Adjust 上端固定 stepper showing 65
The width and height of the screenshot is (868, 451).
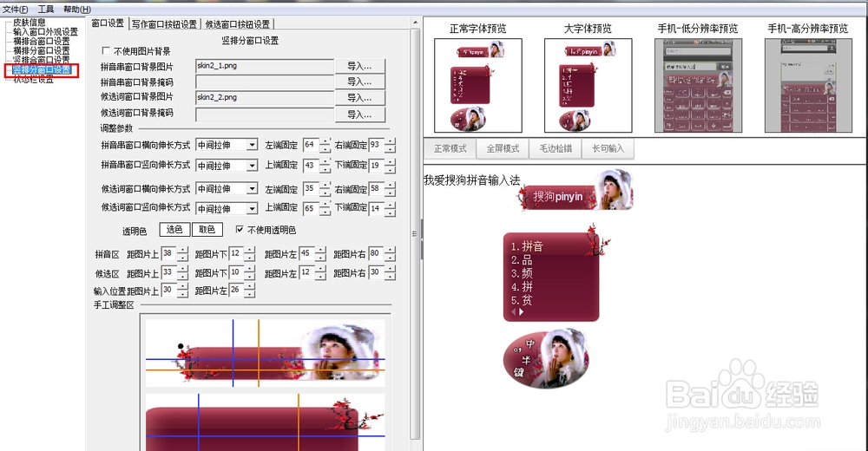(325, 209)
